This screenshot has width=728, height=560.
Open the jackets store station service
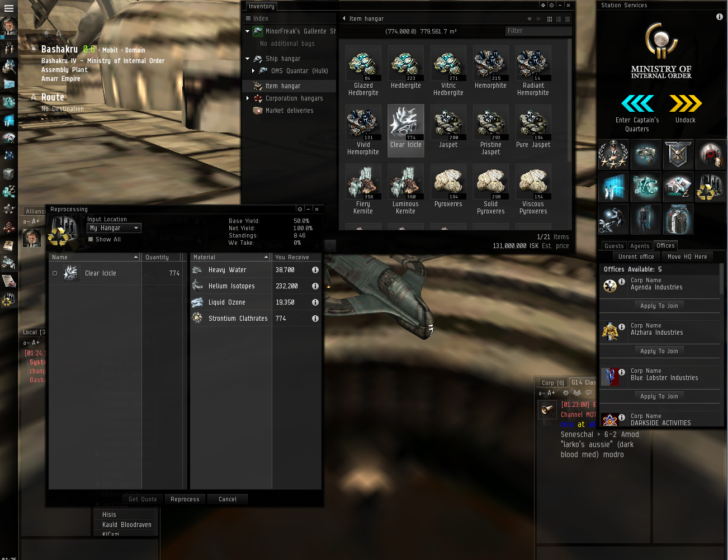pyautogui.click(x=678, y=220)
